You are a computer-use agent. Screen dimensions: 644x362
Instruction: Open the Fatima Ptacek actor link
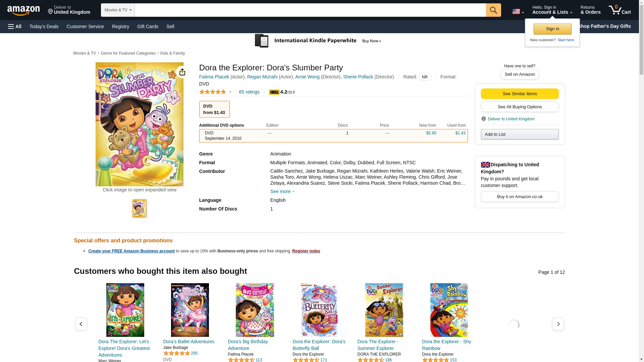214,77
